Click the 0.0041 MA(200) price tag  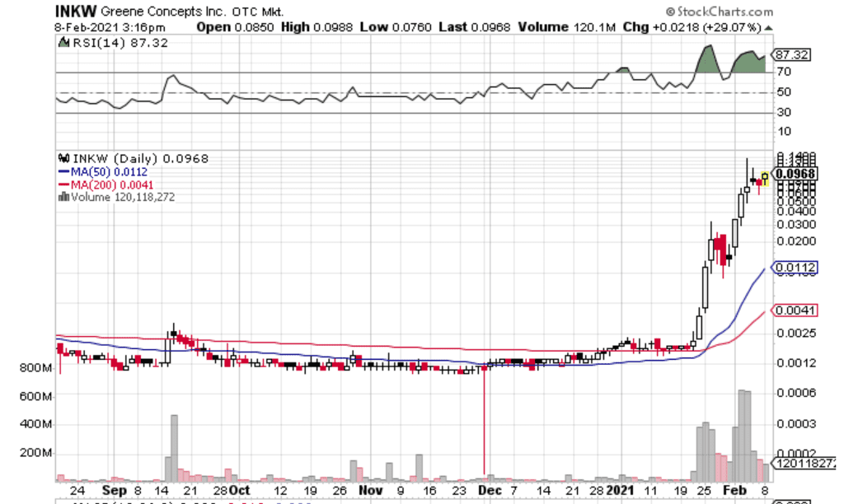(795, 310)
